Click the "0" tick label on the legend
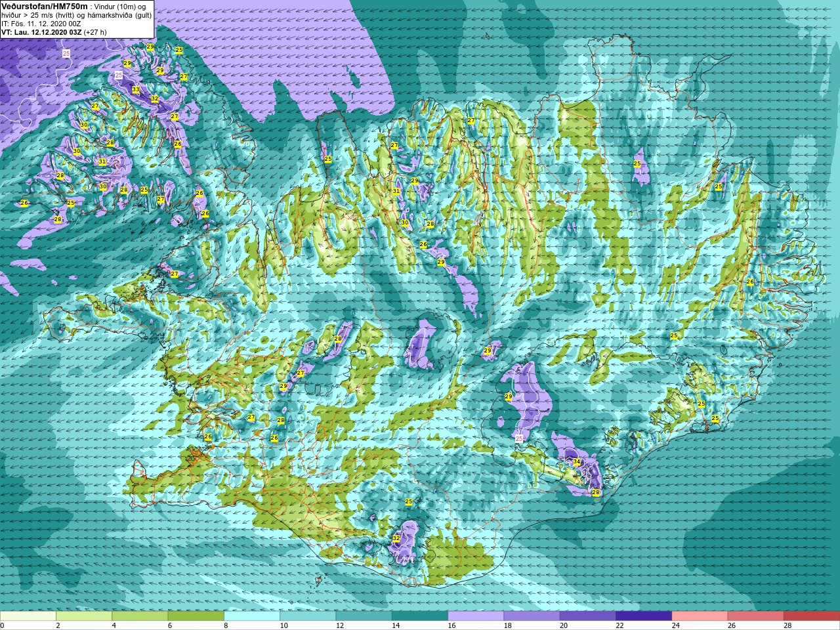 [x=2, y=625]
